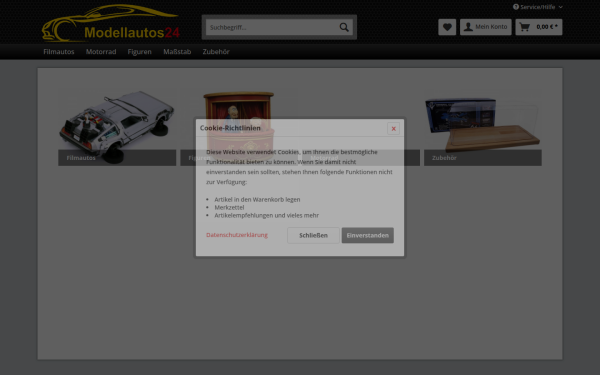
Task: Open the Figuren menu item
Action: 140,52
